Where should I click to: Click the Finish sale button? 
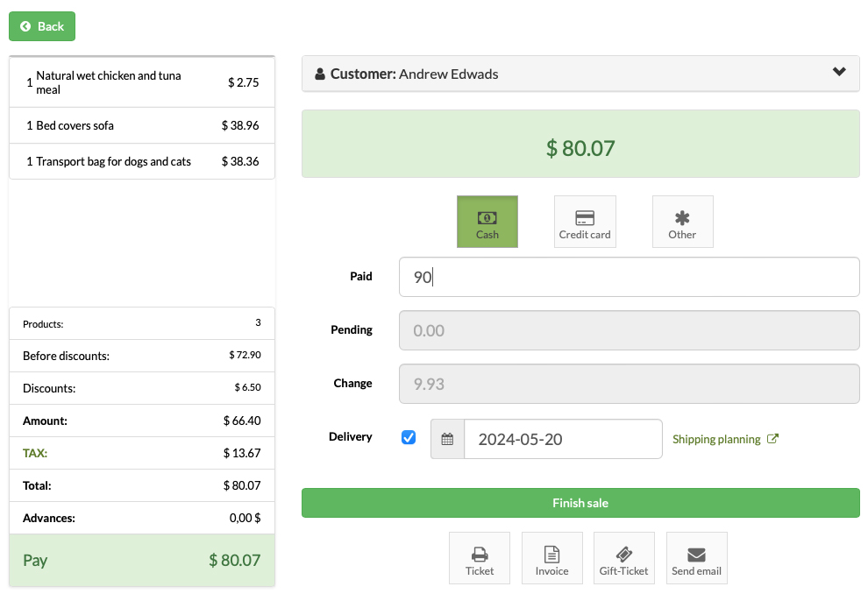click(x=580, y=503)
